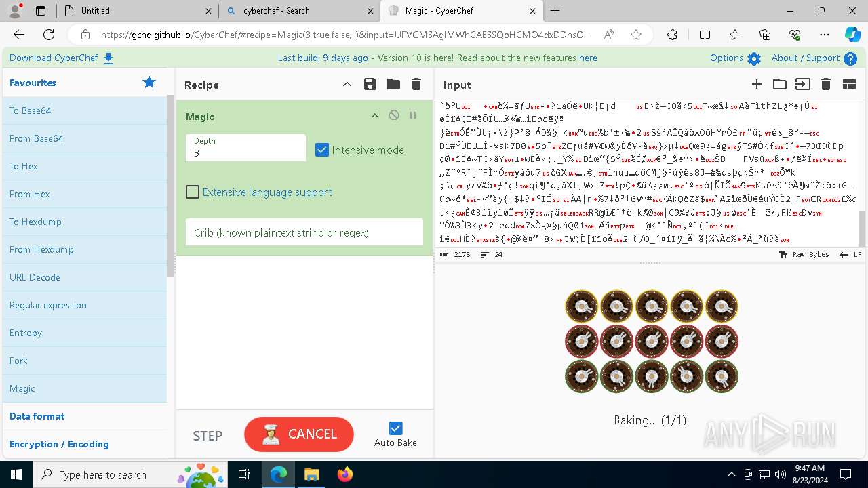Click the input pane scrollbar
This screenshot has height=488, width=868.
coord(863,229)
